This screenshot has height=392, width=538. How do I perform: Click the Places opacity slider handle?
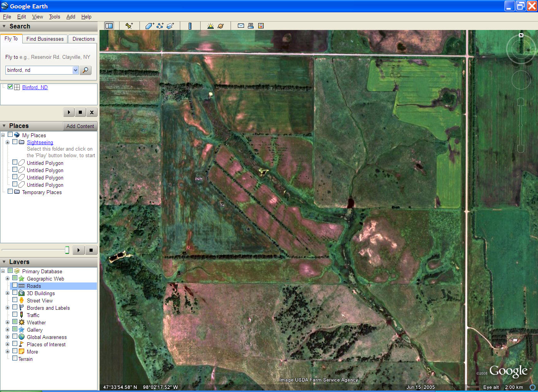(x=67, y=250)
